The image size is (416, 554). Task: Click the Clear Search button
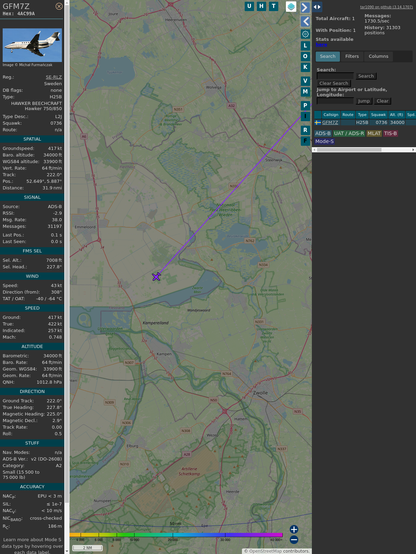pos(334,83)
